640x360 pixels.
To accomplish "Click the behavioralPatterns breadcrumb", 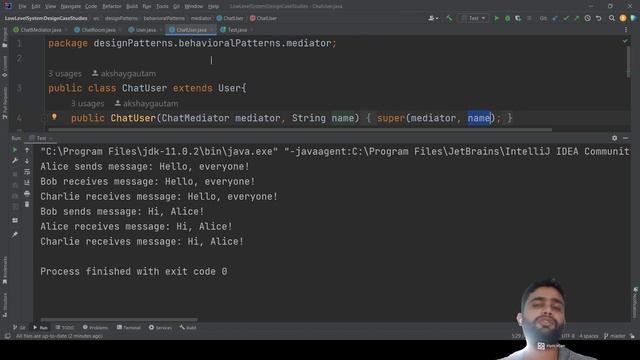I will coord(164,18).
